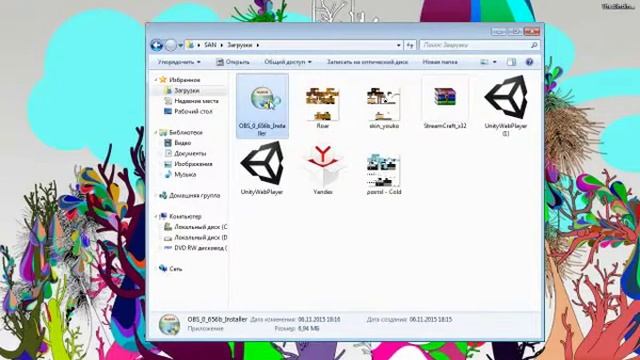
Task: Click the Forward navigation arrow button
Action: click(x=171, y=45)
